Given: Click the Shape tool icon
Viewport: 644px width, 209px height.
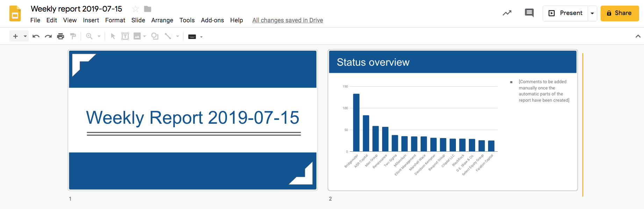Looking at the screenshot, I should pyautogui.click(x=155, y=36).
